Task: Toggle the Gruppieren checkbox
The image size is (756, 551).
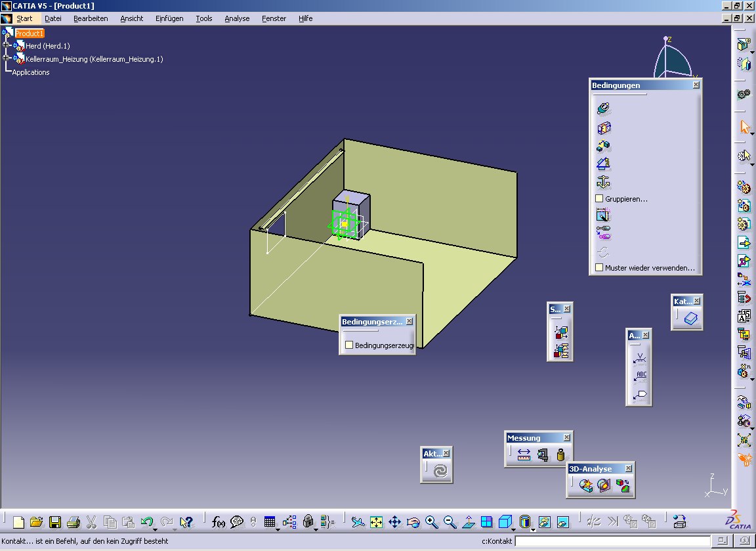Action: point(599,199)
